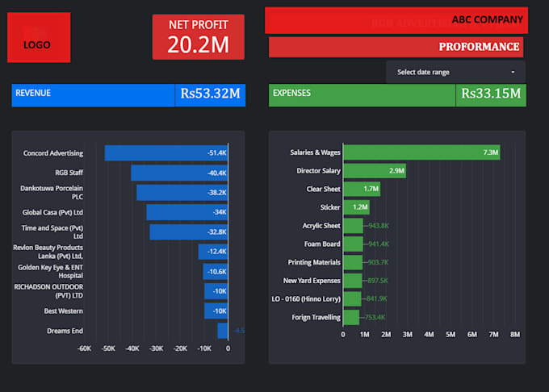549x392 pixels.
Task: Click the RGB Staff axis label
Action: tap(69, 173)
